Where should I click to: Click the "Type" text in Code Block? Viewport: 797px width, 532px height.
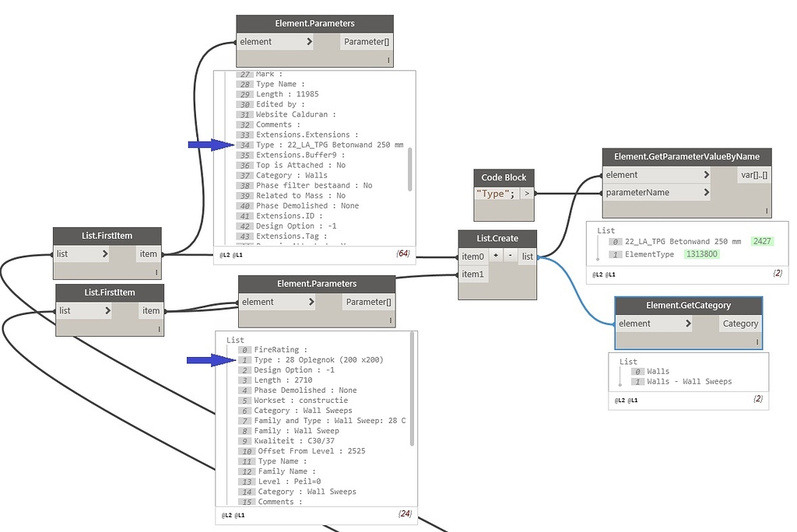tap(493, 194)
